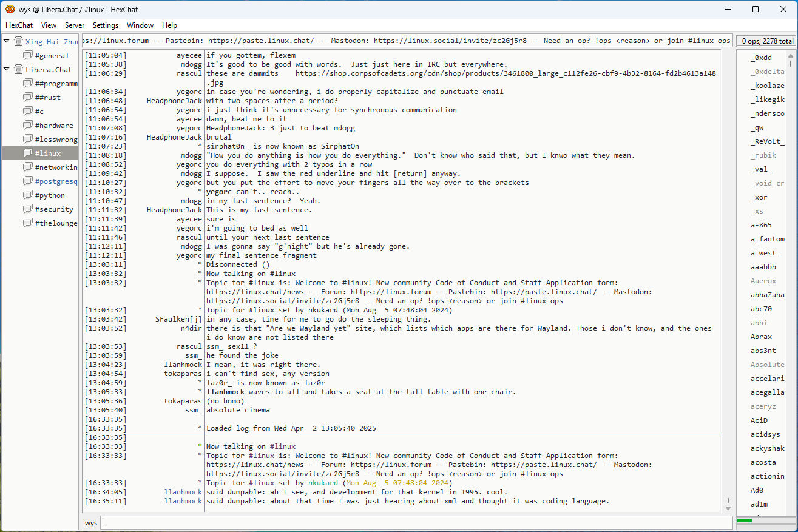Focus the message input box
This screenshot has width=798, height=532.
(416, 523)
